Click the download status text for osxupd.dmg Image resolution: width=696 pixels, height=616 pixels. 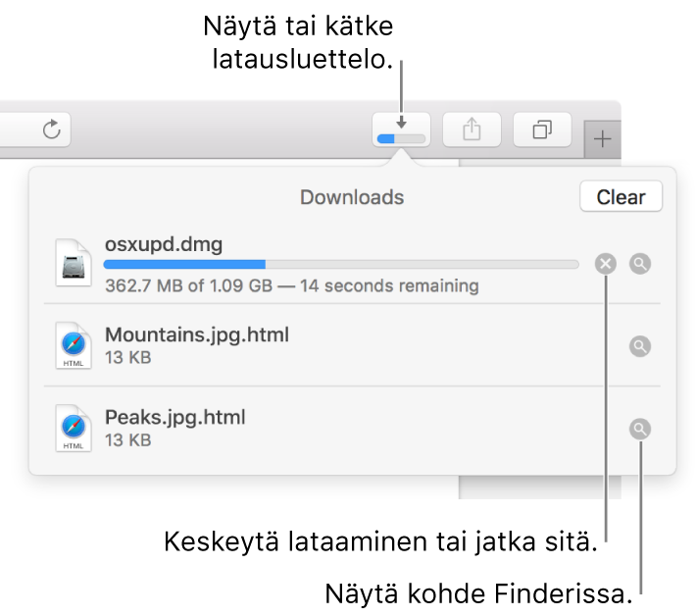291,285
